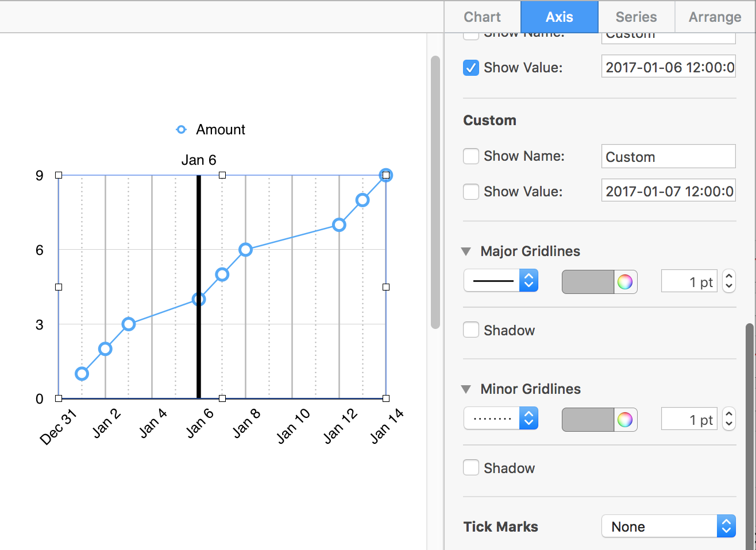Image resolution: width=756 pixels, height=550 pixels.
Task: Click the Amount legend marker icon
Action: click(181, 130)
